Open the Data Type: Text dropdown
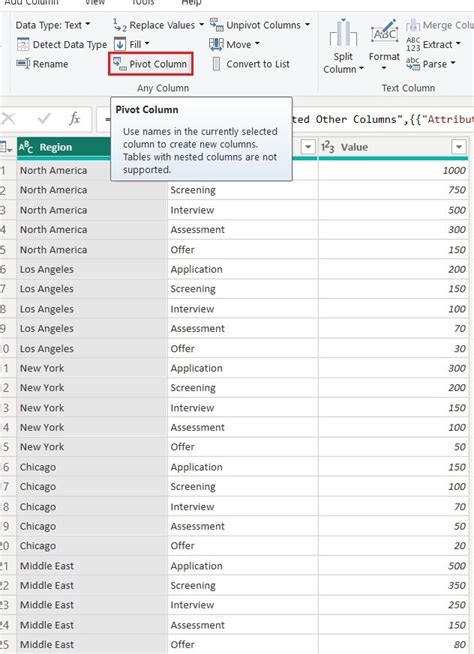The image size is (474, 654). point(53,25)
